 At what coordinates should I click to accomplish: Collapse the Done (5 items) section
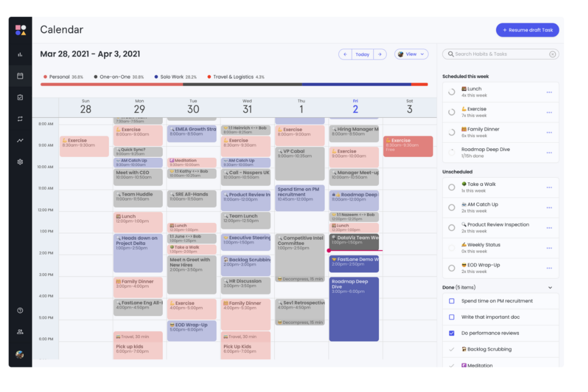pyautogui.click(x=550, y=287)
